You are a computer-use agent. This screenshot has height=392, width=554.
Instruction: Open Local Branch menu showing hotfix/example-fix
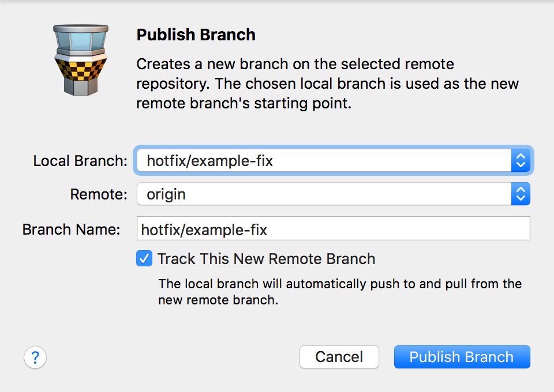pyautogui.click(x=333, y=160)
